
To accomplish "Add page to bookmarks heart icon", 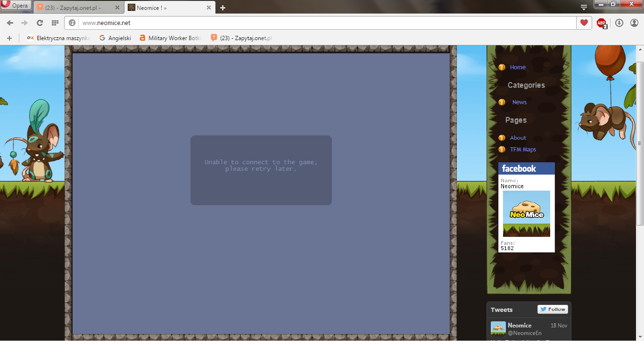I will (x=584, y=23).
